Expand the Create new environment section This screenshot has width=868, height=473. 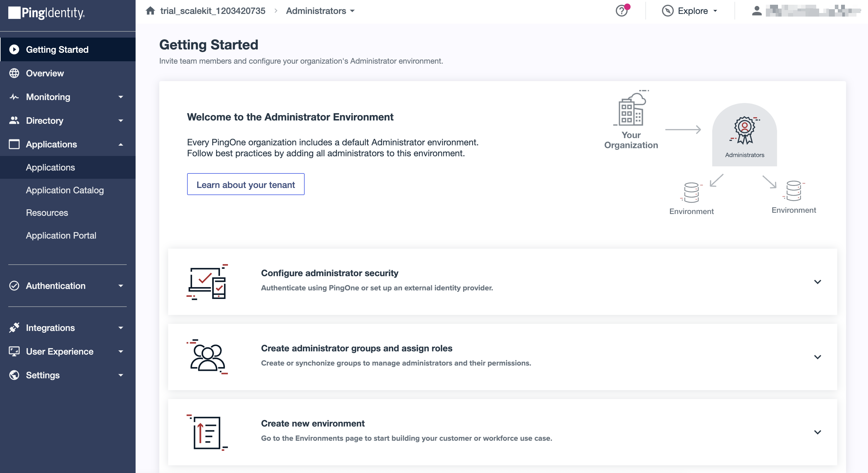817,432
